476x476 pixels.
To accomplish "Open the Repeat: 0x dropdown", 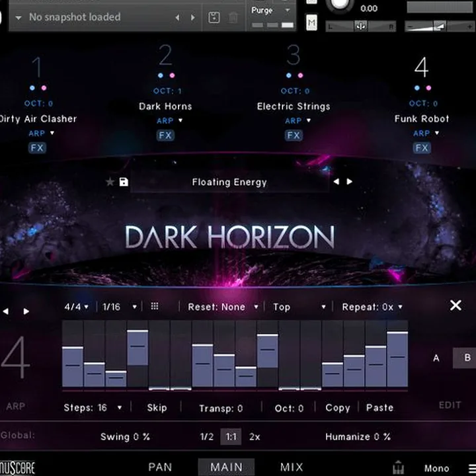I will 372,307.
